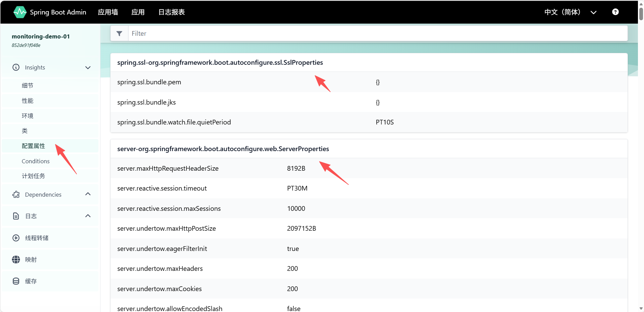Viewport: 644px width, 312px height.
Task: Click the scrollbar down arrow
Action: [641, 309]
